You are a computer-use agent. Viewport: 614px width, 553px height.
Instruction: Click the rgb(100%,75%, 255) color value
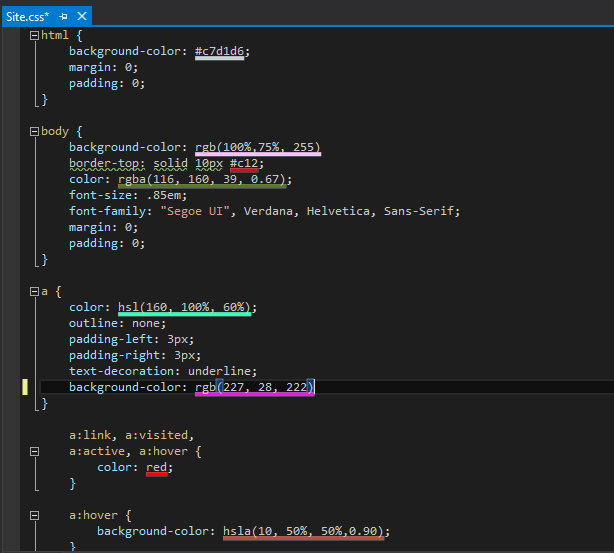257,147
